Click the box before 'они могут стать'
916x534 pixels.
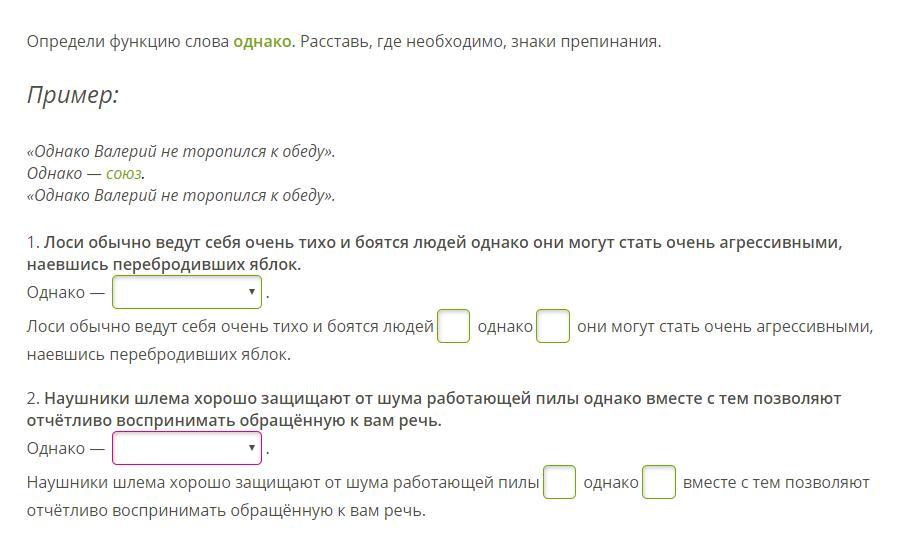click(x=553, y=326)
